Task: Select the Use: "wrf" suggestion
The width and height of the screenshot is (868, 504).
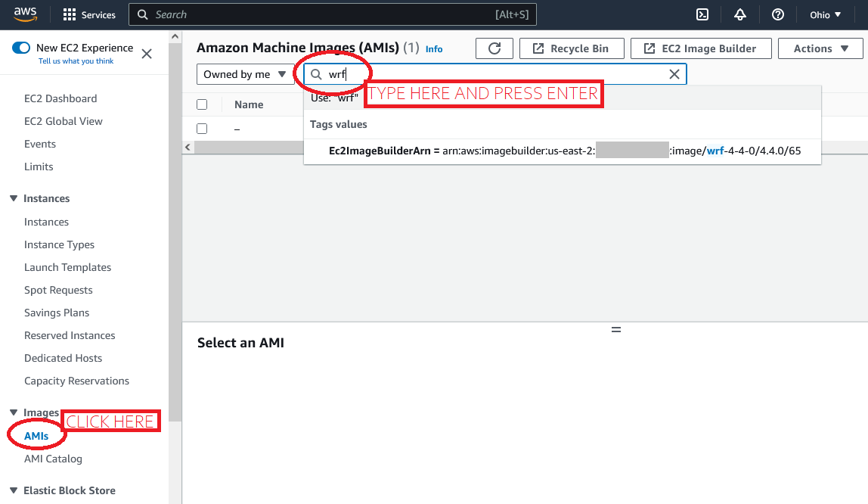Action: click(x=562, y=98)
